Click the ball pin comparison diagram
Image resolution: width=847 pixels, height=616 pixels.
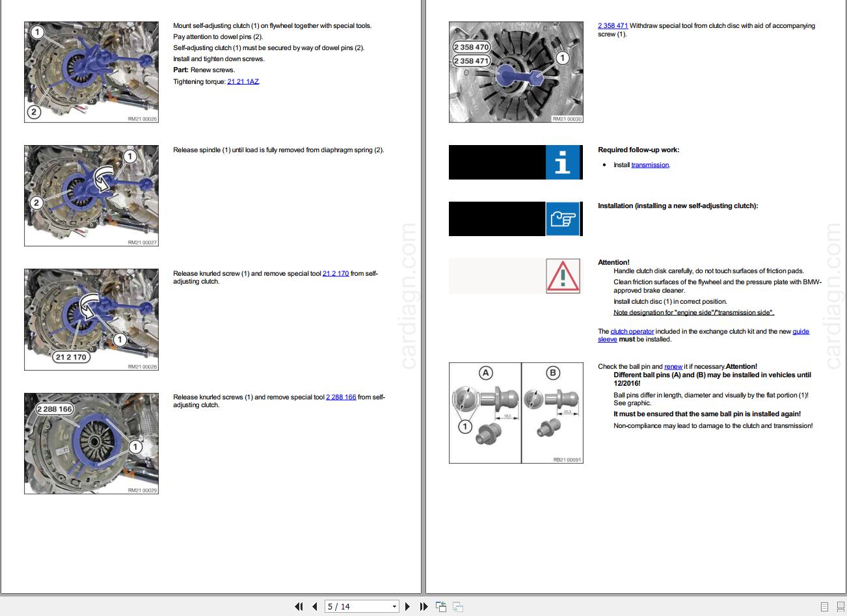pos(516,412)
